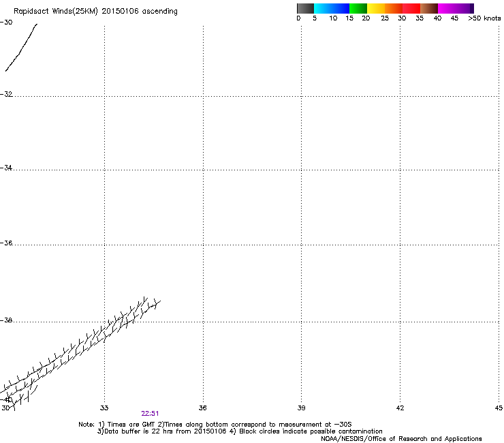Click the green 15-20 knots color band
Screen dimensions: 504x443
pyautogui.click(x=358, y=8)
